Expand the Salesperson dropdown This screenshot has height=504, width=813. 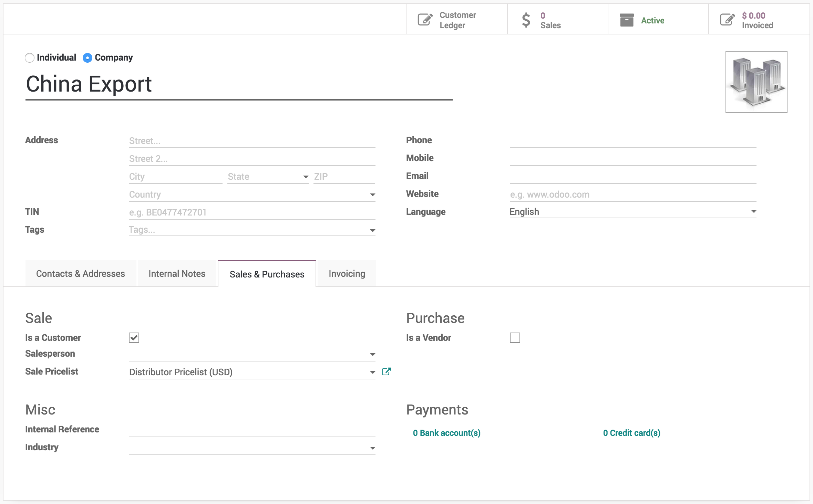tap(372, 354)
